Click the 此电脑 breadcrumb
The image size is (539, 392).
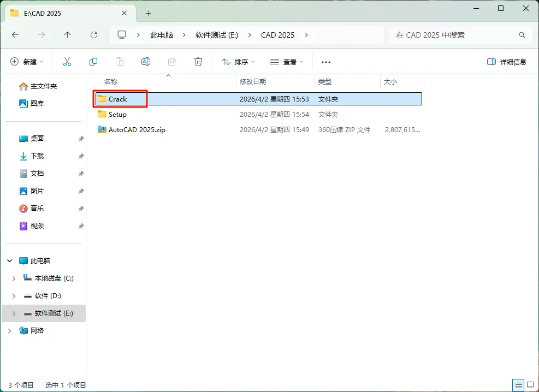(x=162, y=35)
